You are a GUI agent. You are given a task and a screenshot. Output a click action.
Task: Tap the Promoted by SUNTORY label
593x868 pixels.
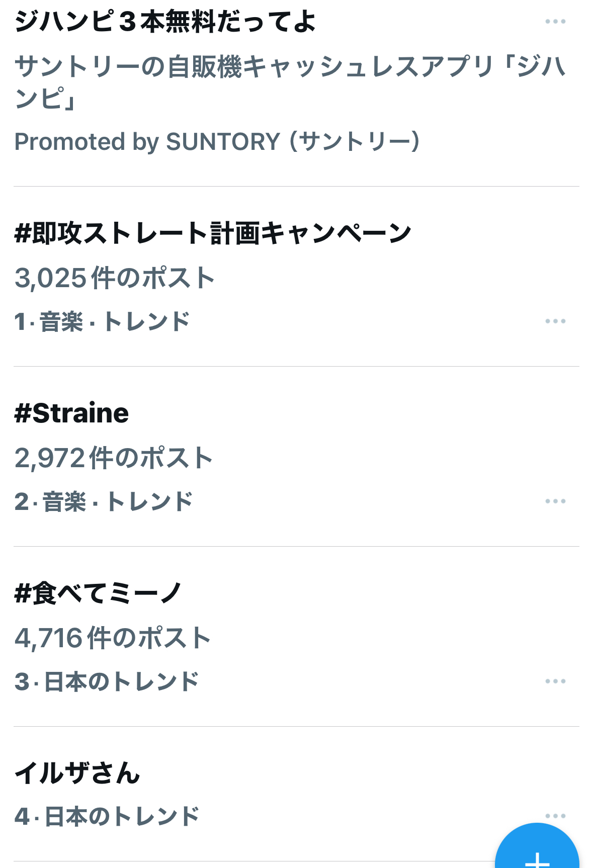tap(217, 142)
